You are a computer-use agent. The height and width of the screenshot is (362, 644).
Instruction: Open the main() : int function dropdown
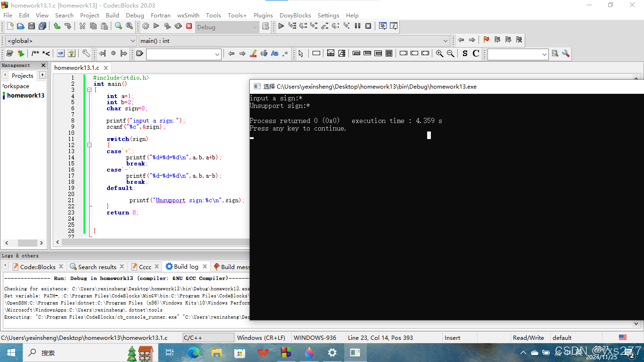click(x=294, y=41)
